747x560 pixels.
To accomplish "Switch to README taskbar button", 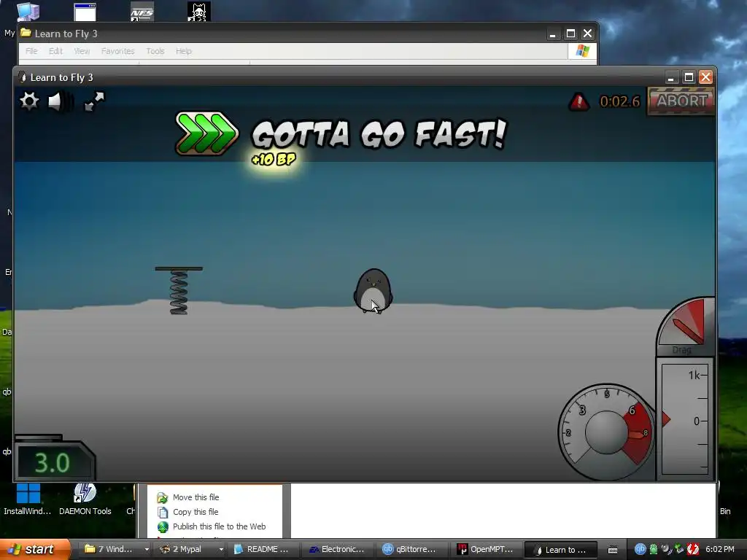I will (265, 549).
